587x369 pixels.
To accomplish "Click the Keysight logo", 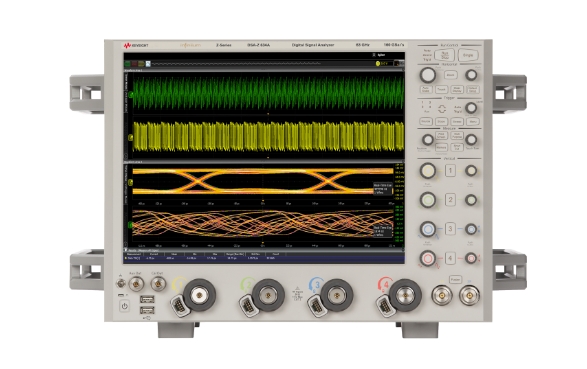I will [x=136, y=45].
